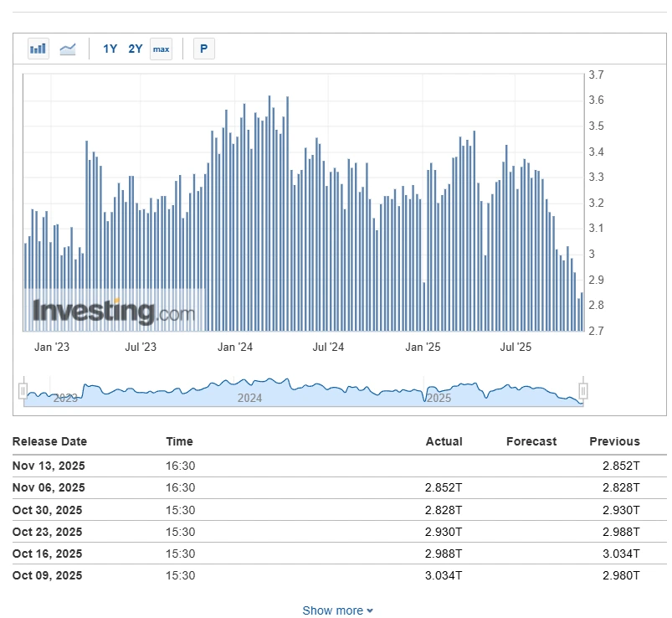Switch to bar chart view icon

[x=38, y=49]
